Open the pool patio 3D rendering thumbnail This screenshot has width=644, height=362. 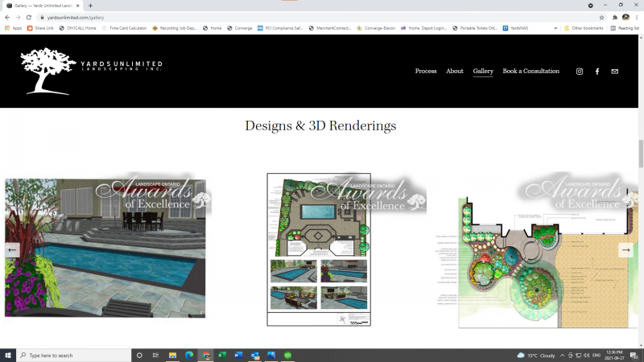pyautogui.click(x=105, y=249)
